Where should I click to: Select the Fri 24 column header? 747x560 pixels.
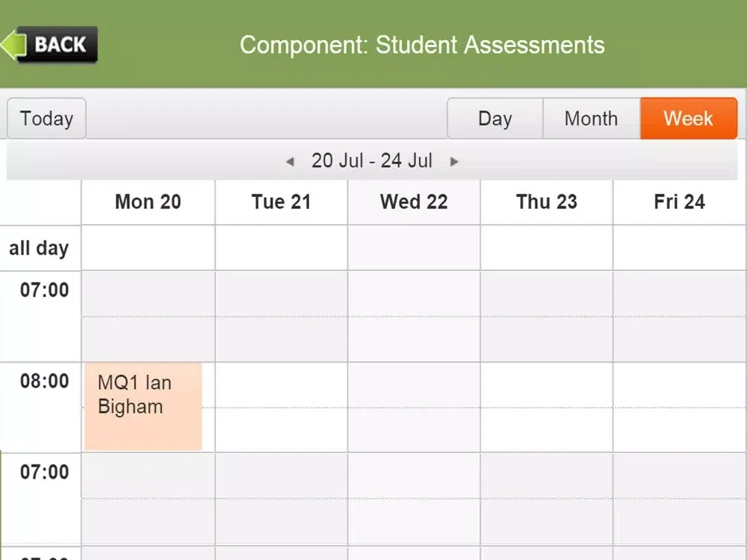pos(679,202)
